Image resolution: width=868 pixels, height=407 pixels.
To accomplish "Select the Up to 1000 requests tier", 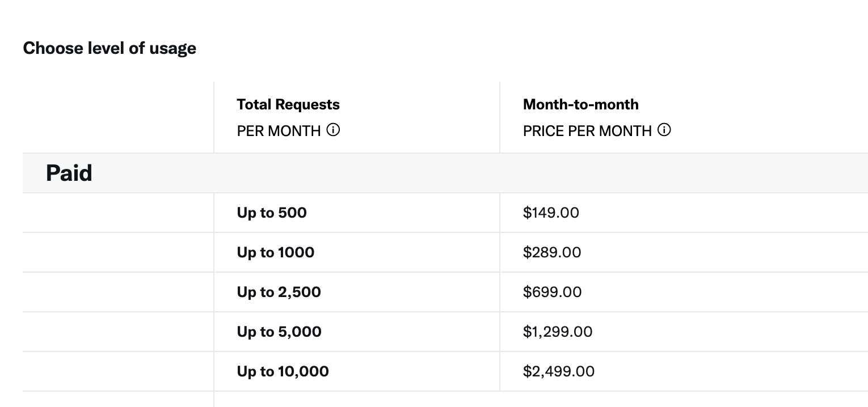I will coord(445,252).
